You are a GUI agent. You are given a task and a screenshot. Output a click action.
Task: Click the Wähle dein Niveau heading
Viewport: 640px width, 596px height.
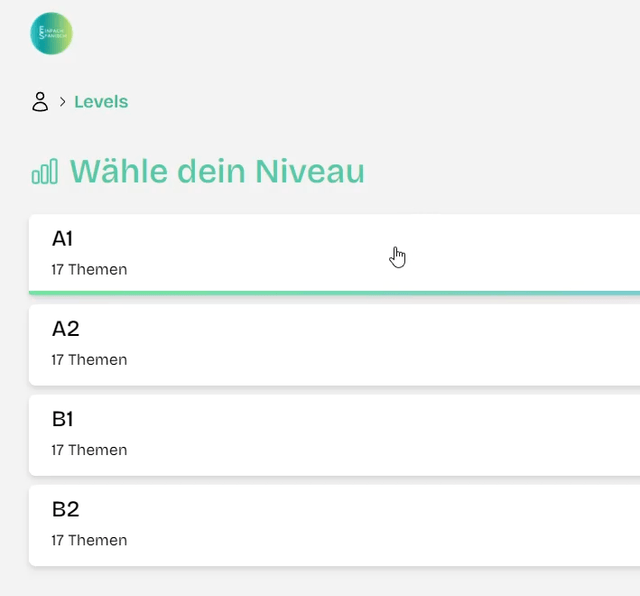pos(217,171)
